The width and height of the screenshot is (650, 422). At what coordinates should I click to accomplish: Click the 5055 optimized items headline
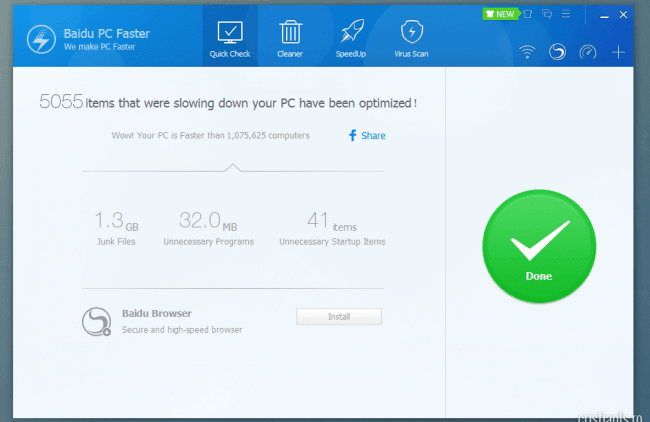(x=228, y=102)
